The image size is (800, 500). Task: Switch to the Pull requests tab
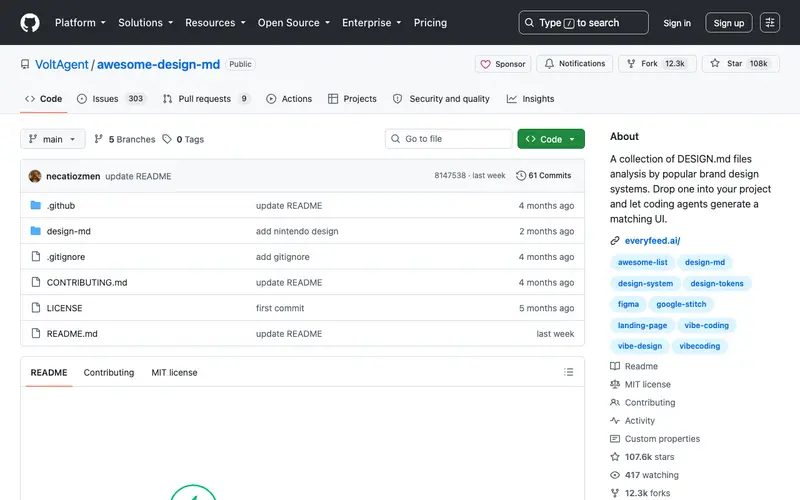[x=207, y=99]
